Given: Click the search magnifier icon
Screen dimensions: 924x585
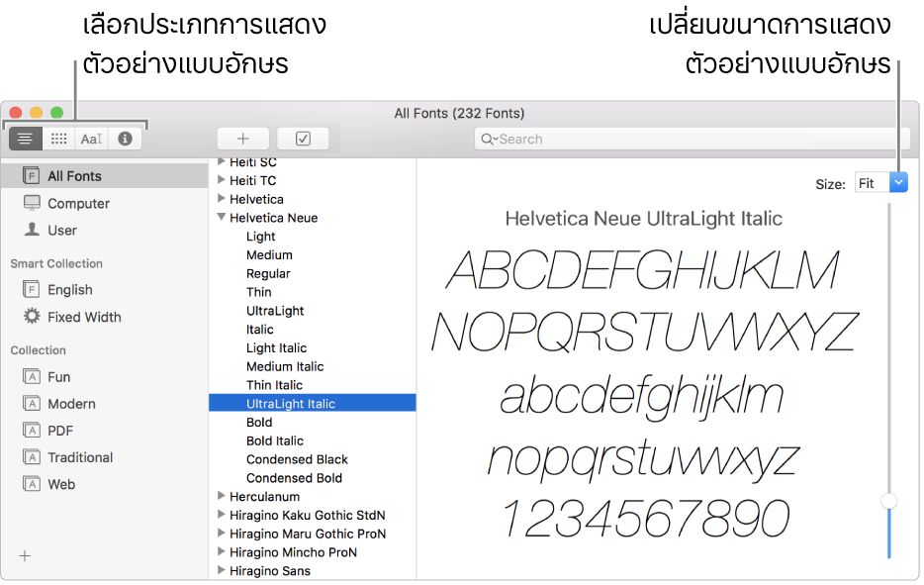Looking at the screenshot, I should click(x=488, y=140).
